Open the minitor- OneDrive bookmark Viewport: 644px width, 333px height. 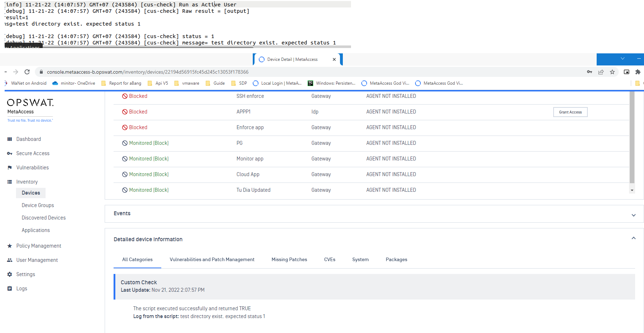point(74,83)
